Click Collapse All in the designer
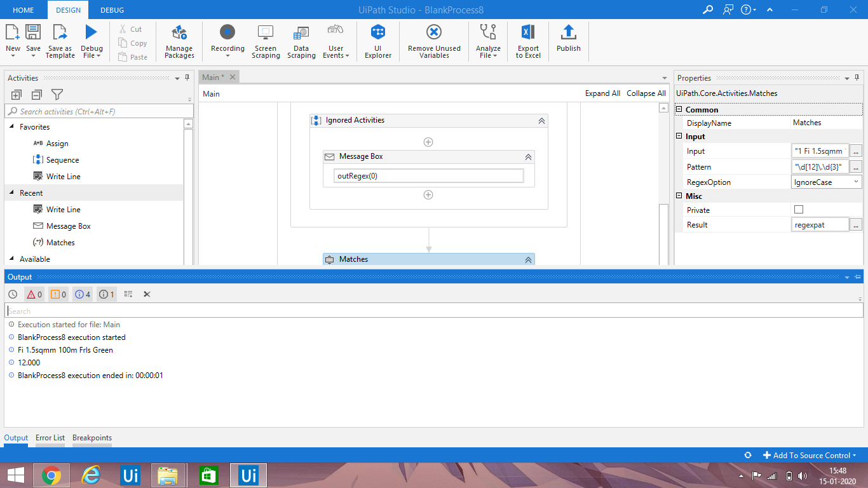The width and height of the screenshot is (868, 488). pyautogui.click(x=646, y=93)
